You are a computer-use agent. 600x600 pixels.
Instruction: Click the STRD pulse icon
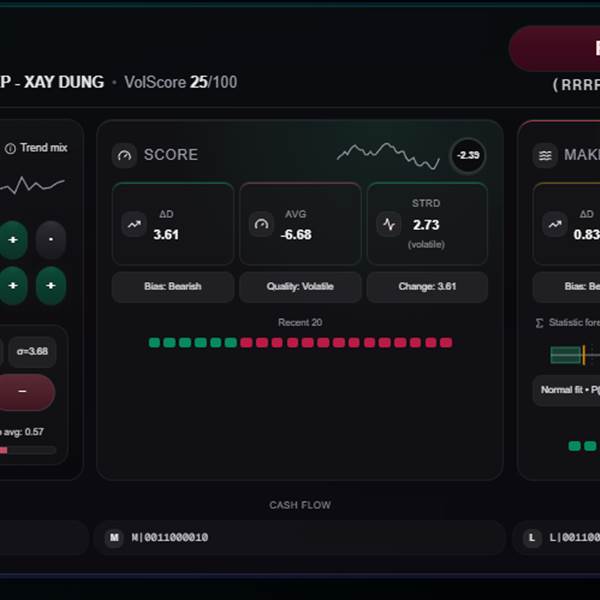click(389, 224)
